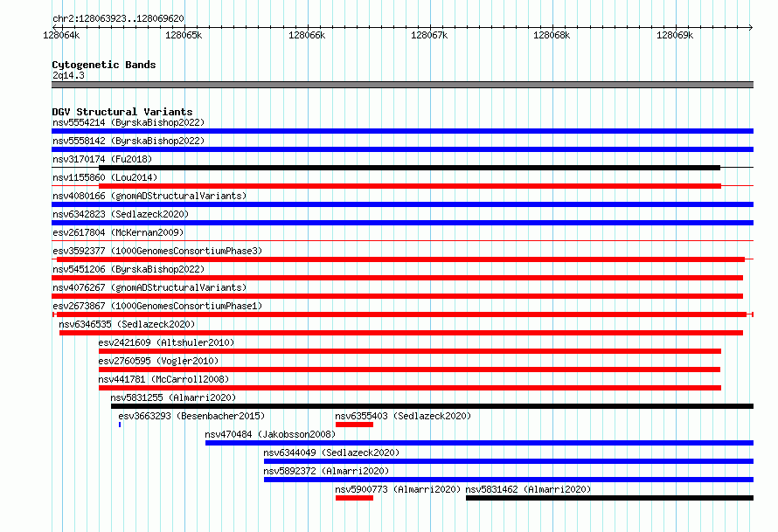Open nsv5900773 (Almarri2020) label
The image size is (778, 532).
click(398, 489)
